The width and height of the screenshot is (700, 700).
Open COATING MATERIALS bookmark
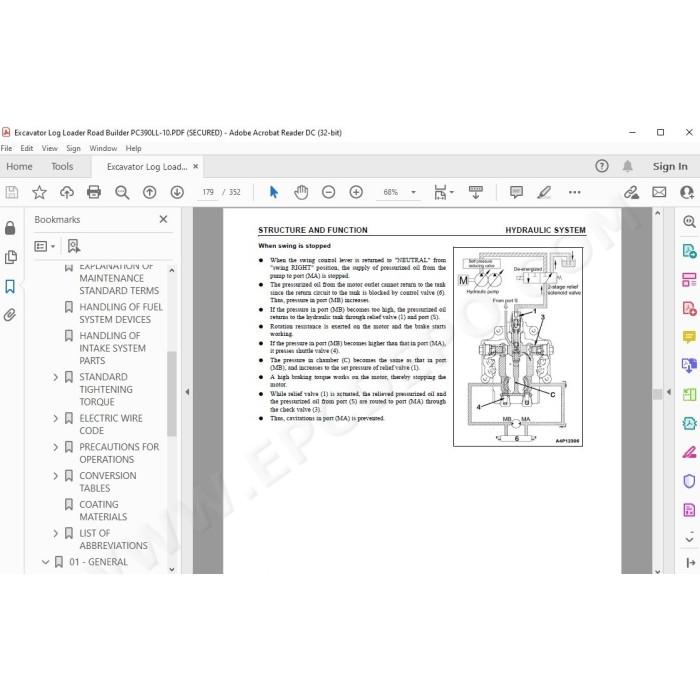(103, 511)
